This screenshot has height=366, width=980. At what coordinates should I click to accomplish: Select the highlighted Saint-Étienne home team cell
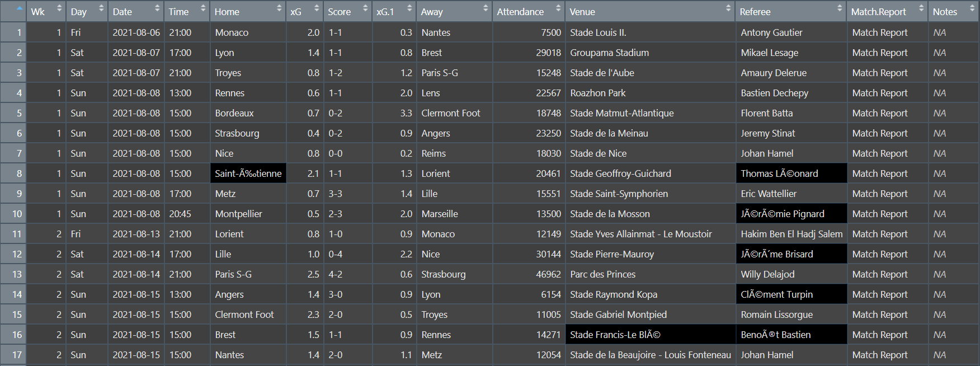[248, 173]
